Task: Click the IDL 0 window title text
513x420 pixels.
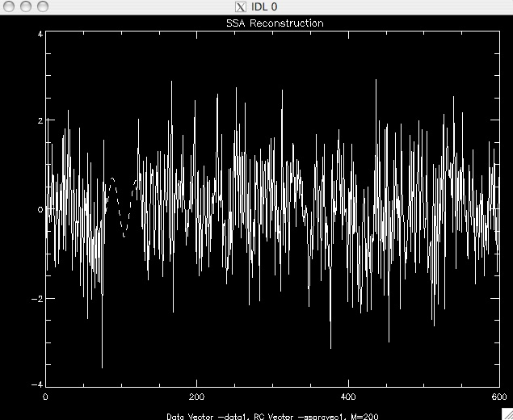Action: coord(265,6)
